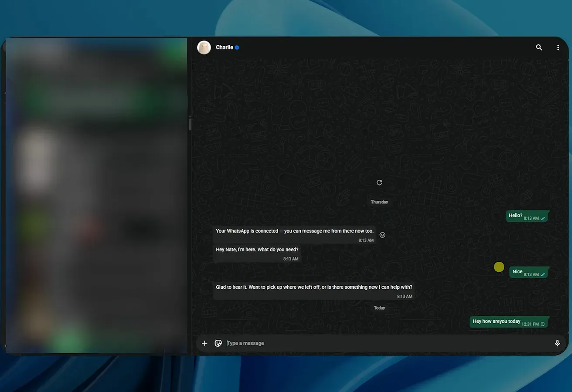Viewport: 572px width, 392px height.
Task: Click the pending clock icon on last message
Action: [543, 324]
